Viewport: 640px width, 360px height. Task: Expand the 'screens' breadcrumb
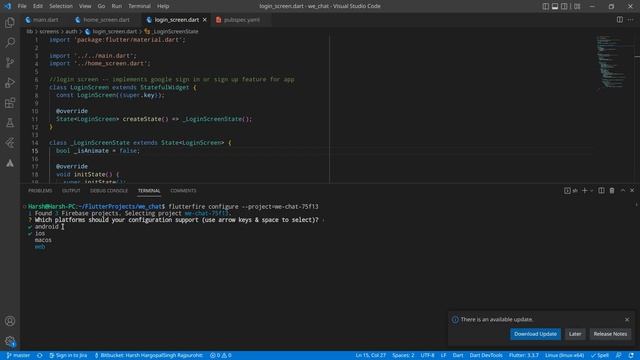(49, 31)
